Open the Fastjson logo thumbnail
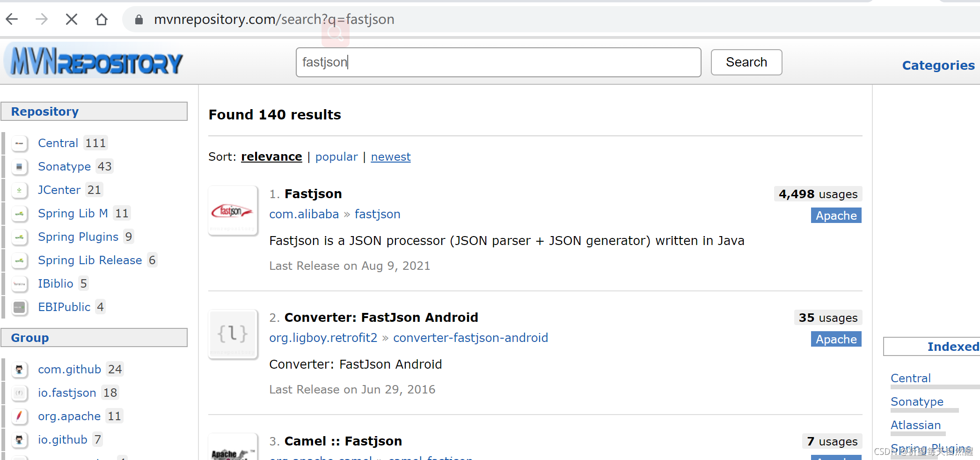Viewport: 980px width, 460px height. tap(233, 211)
